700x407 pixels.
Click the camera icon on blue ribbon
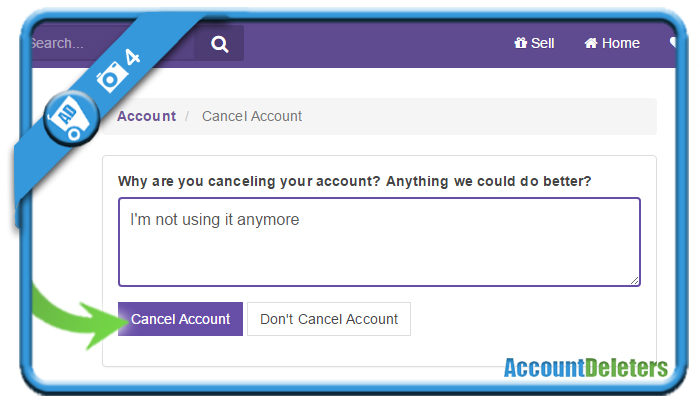click(110, 77)
